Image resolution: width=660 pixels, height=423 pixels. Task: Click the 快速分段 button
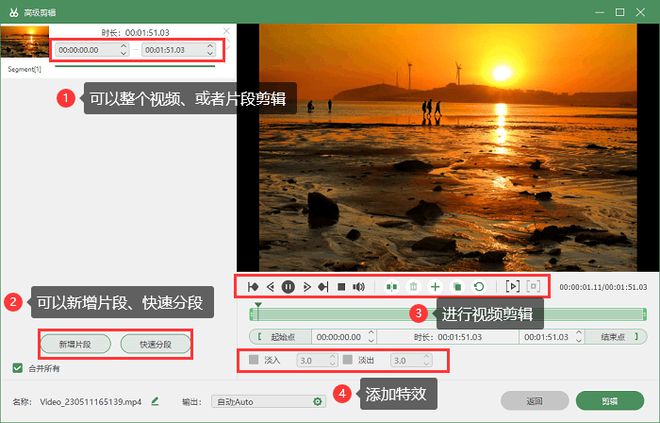(155, 344)
